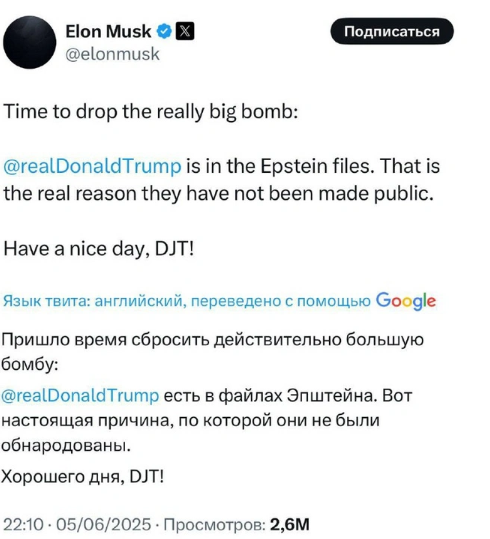Open @realDonaldTrump mention in English tweet

[92, 166]
